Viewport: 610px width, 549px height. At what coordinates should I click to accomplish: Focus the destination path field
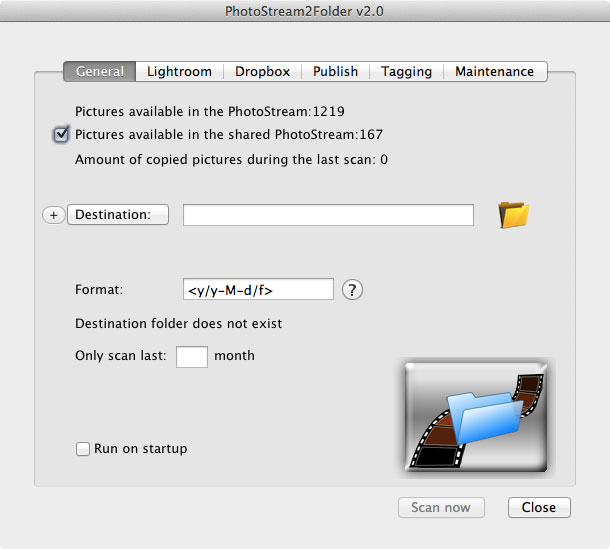[328, 215]
